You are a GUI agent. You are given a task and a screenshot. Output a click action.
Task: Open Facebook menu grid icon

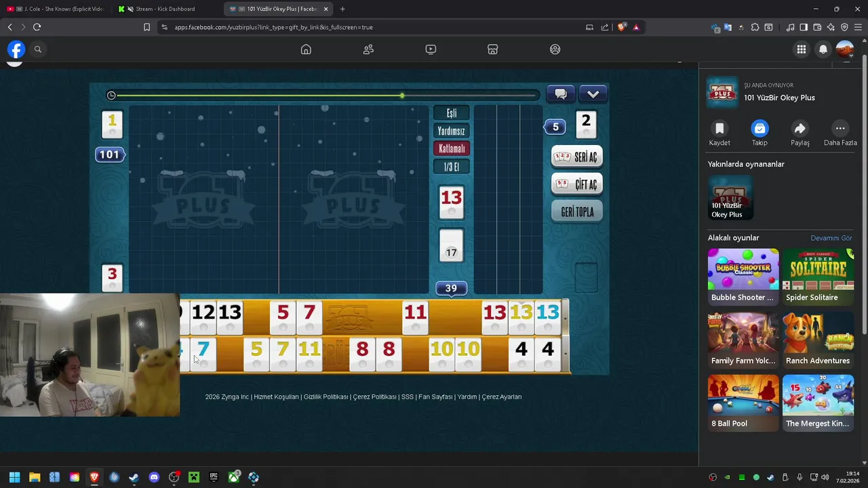pyautogui.click(x=802, y=49)
